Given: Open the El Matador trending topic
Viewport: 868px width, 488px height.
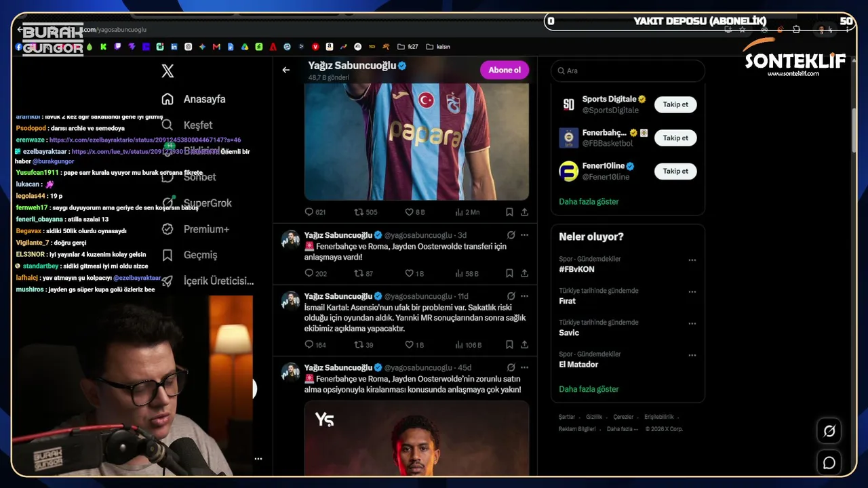Looking at the screenshot, I should 578,365.
